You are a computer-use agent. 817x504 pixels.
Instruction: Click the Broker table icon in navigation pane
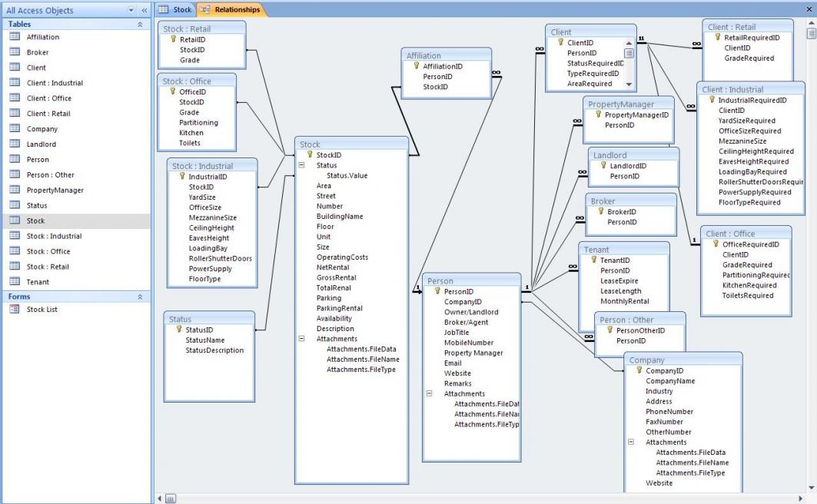point(15,51)
